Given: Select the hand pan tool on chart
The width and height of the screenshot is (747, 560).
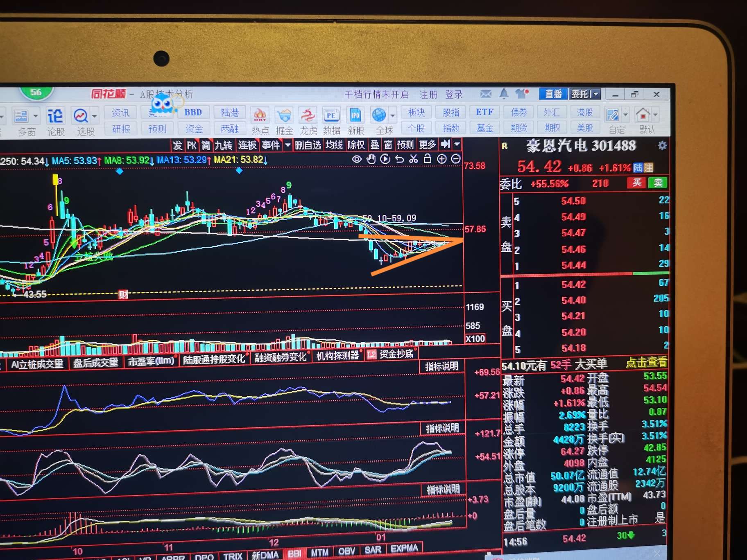Looking at the screenshot, I should coord(371,159).
